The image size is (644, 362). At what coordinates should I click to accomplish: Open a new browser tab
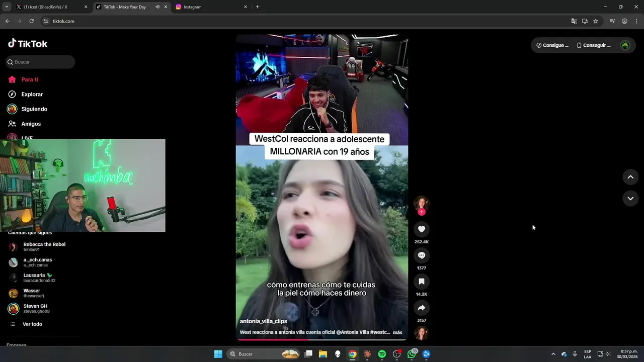point(258,7)
